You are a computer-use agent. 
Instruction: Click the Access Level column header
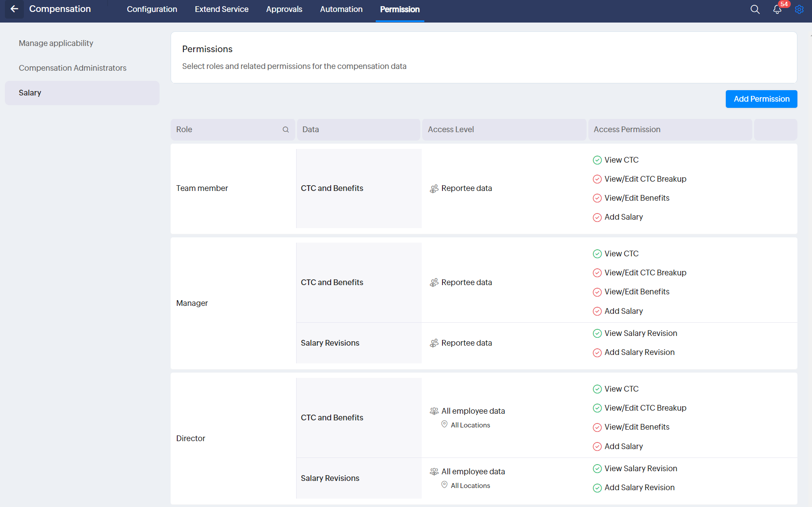click(x=450, y=130)
